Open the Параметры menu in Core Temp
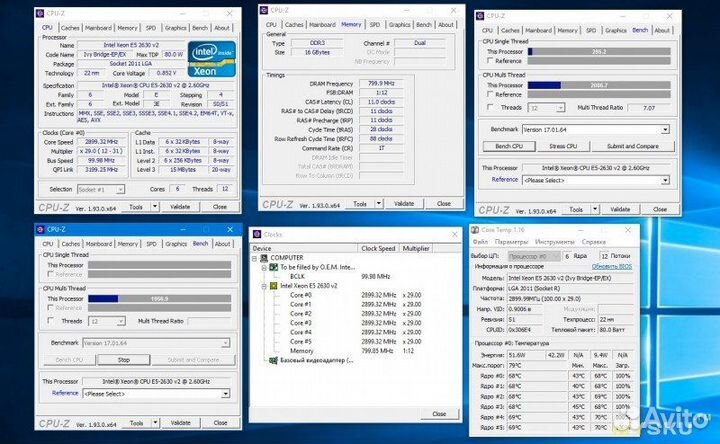Image resolution: width=720 pixels, height=444 pixels. coord(512,242)
